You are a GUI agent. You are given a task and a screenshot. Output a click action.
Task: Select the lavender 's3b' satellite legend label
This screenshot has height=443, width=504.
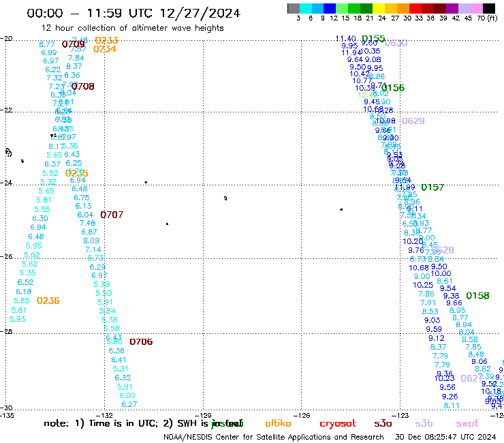(x=424, y=423)
